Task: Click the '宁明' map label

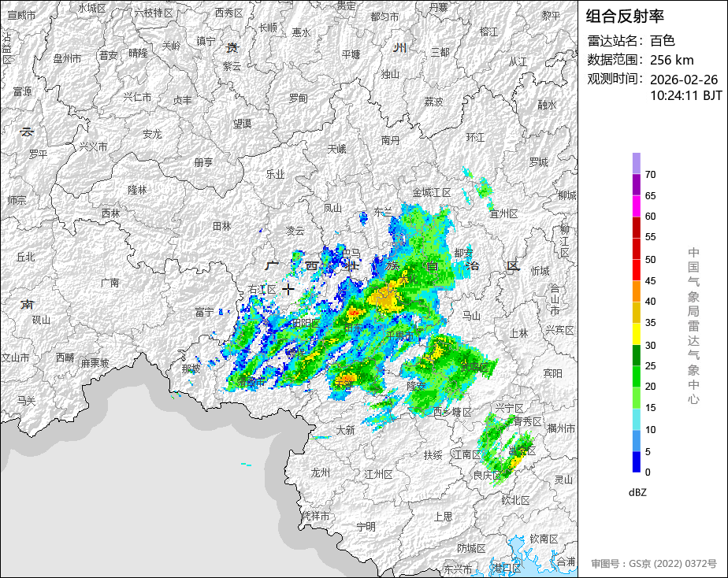Action: click(366, 527)
